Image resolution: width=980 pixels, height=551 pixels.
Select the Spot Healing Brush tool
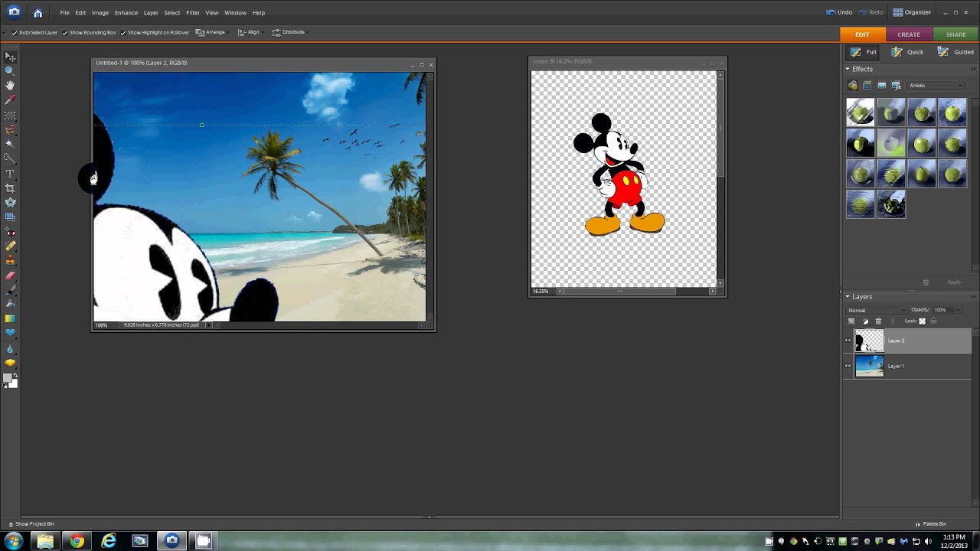click(x=10, y=246)
